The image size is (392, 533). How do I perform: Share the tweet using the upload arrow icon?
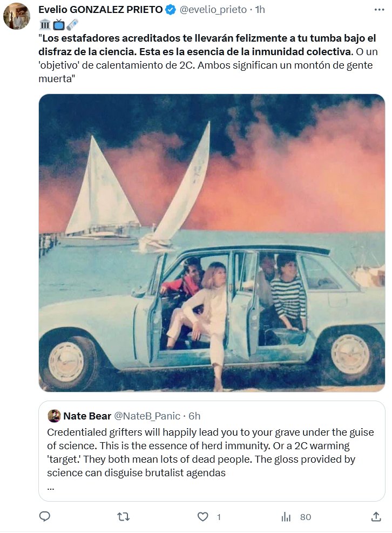click(x=376, y=517)
